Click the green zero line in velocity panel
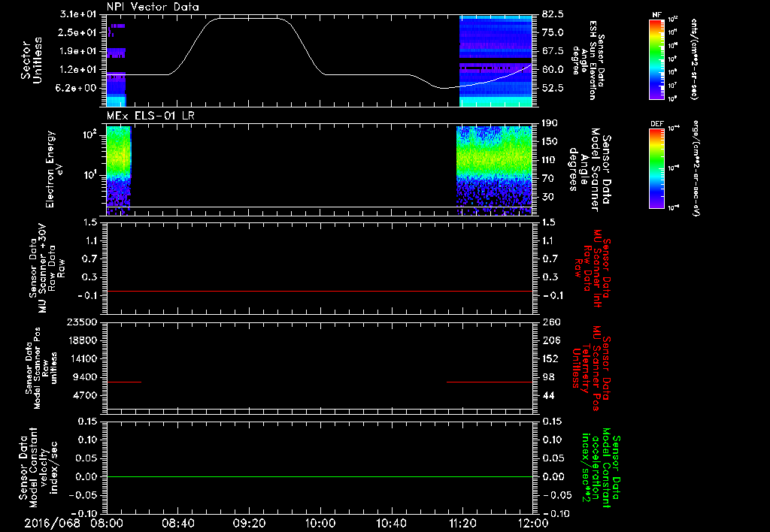Viewport: 770px width, 532px height. pyautogui.click(x=319, y=476)
